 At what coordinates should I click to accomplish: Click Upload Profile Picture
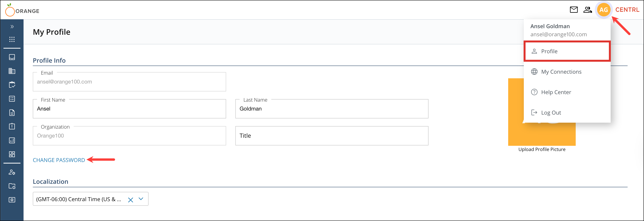[x=542, y=149]
